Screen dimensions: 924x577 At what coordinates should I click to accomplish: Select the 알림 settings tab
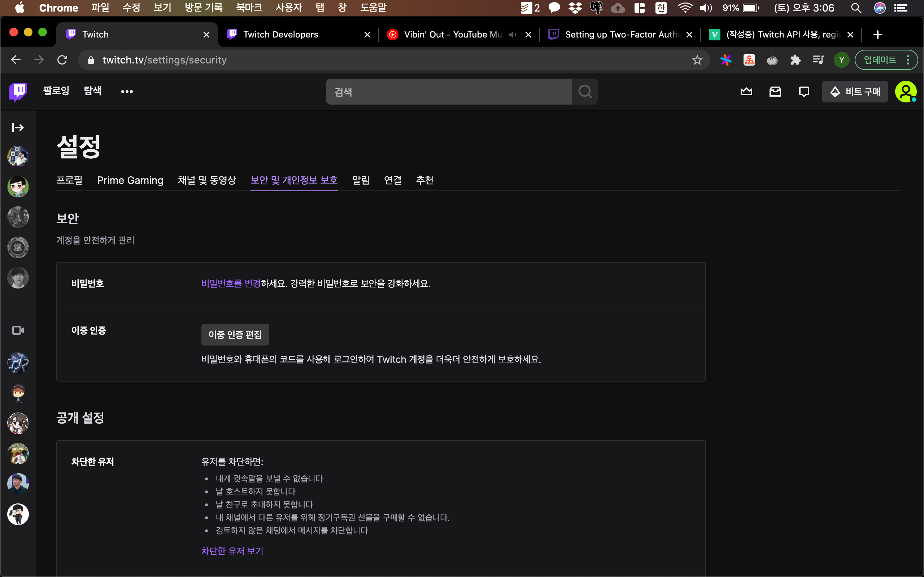[361, 180]
